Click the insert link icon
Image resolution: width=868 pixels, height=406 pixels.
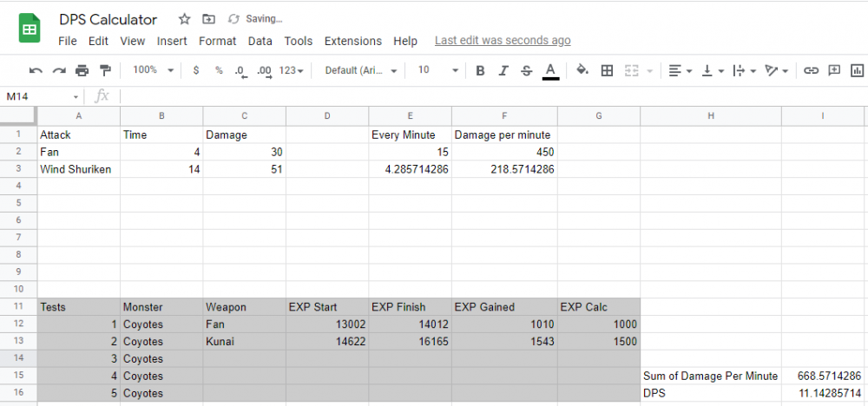811,70
